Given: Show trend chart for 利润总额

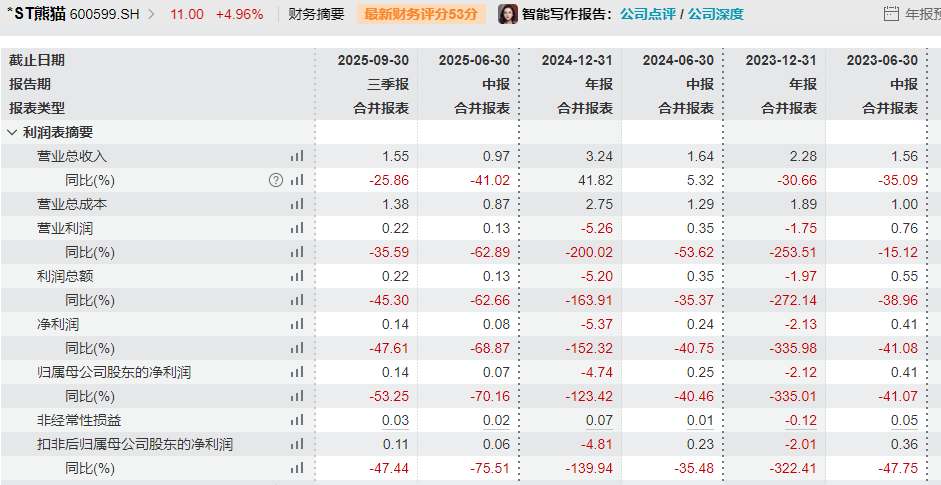Looking at the screenshot, I should [296, 276].
